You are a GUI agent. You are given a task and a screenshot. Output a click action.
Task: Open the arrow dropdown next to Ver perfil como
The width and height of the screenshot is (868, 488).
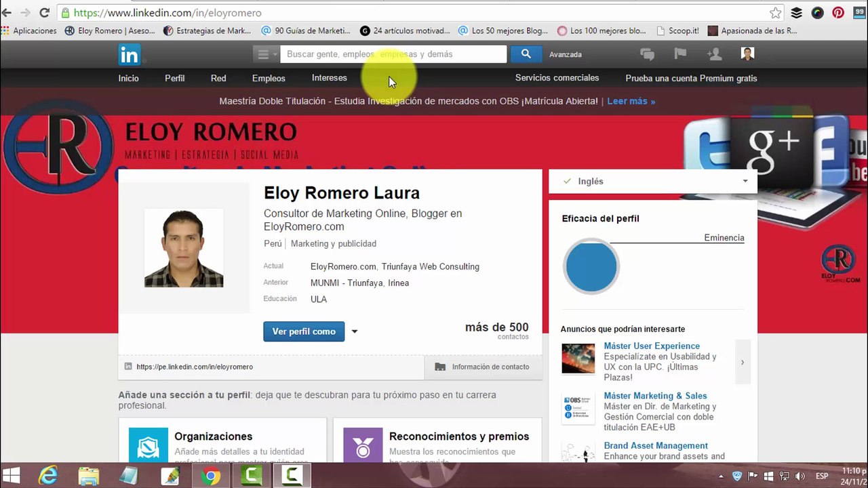pos(354,331)
